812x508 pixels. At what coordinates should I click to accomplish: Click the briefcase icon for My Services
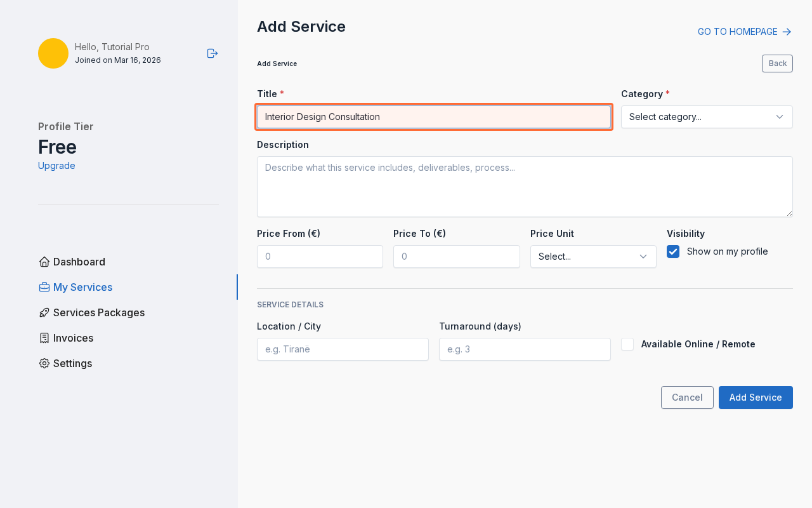pyautogui.click(x=44, y=286)
